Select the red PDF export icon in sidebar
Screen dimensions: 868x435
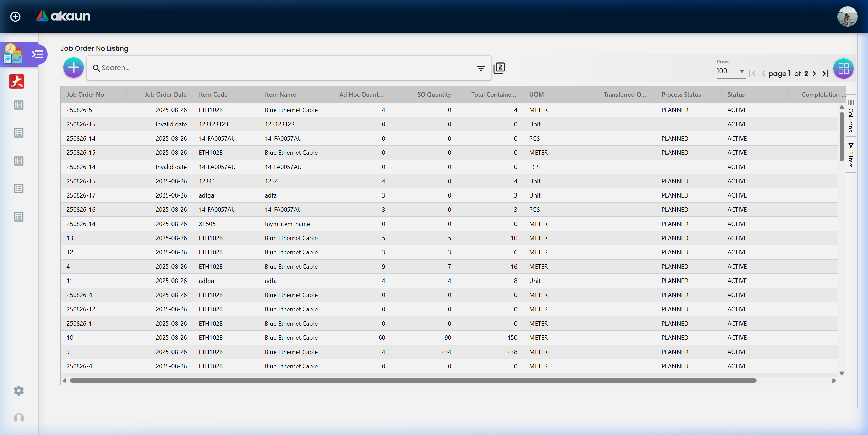(x=17, y=81)
